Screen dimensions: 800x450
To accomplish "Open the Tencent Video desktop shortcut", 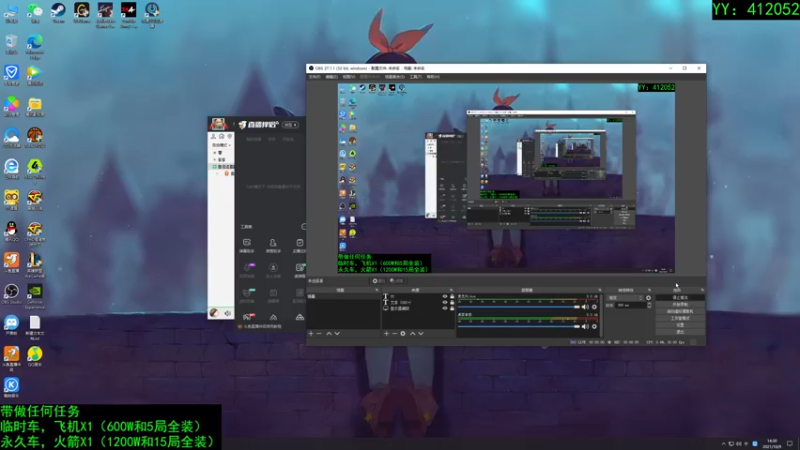I will (x=35, y=76).
